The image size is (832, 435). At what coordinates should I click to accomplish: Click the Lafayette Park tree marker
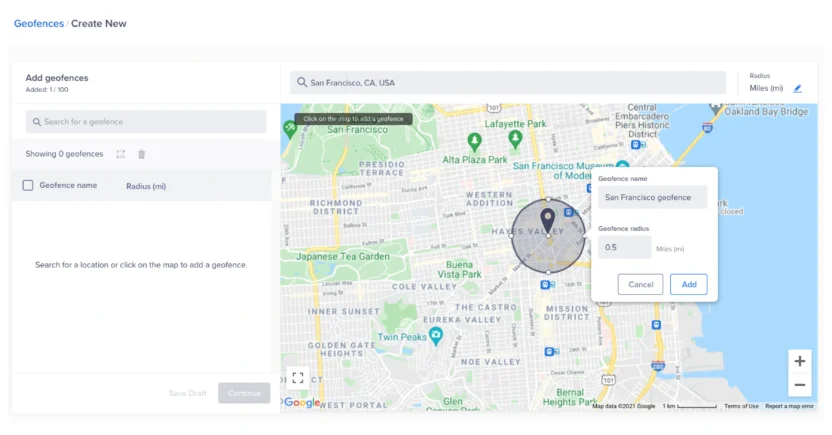(x=515, y=139)
